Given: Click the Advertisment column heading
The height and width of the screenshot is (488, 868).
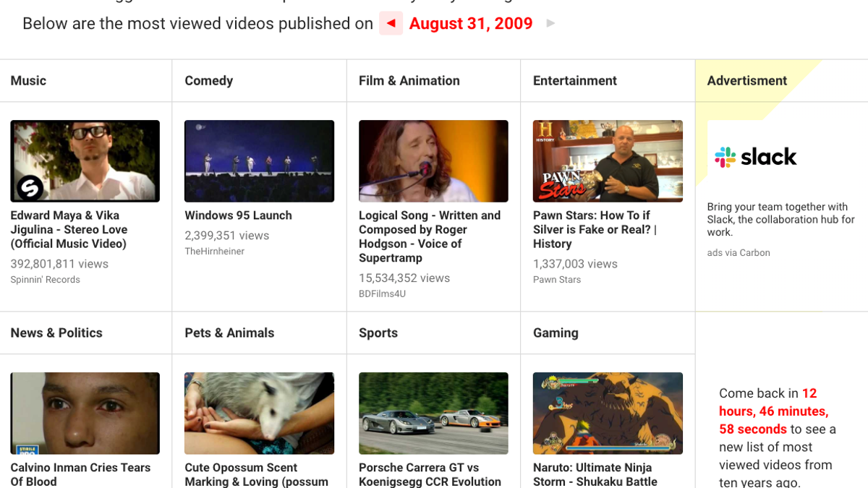Looking at the screenshot, I should pos(747,81).
